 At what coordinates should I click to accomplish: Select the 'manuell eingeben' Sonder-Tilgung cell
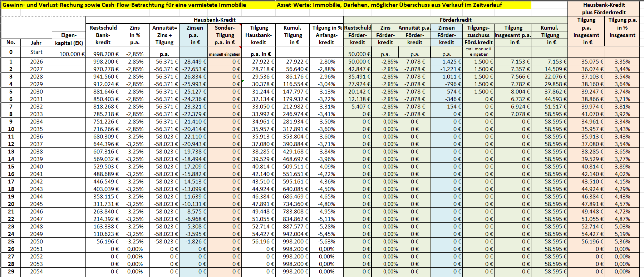point(225,54)
